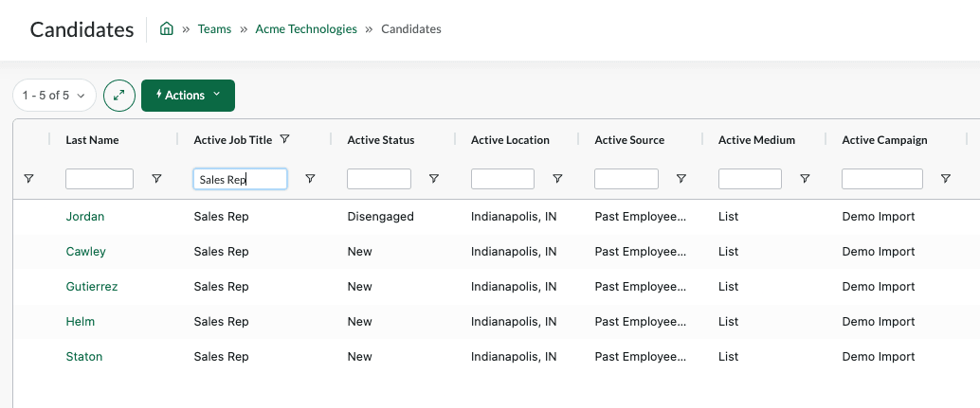Click the leftmost filter icon in the filter row
Viewport: 980px width, 408px height.
click(28, 179)
